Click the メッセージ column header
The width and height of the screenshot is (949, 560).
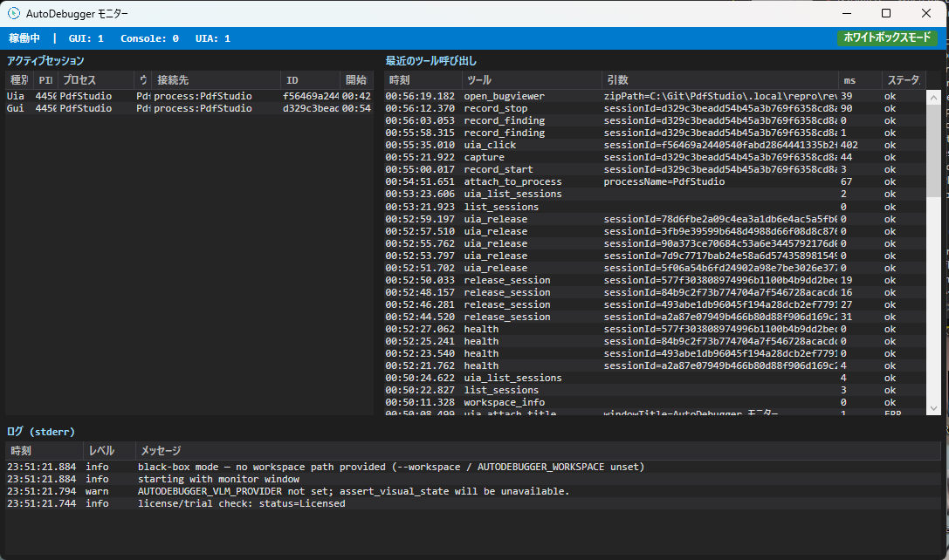point(538,451)
